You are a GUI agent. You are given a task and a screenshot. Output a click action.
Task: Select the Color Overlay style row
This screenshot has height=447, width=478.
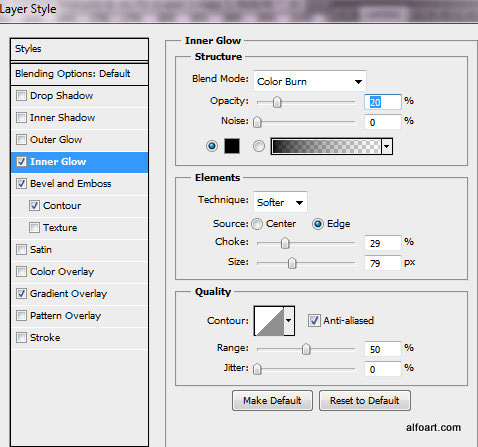pyautogui.click(x=79, y=272)
